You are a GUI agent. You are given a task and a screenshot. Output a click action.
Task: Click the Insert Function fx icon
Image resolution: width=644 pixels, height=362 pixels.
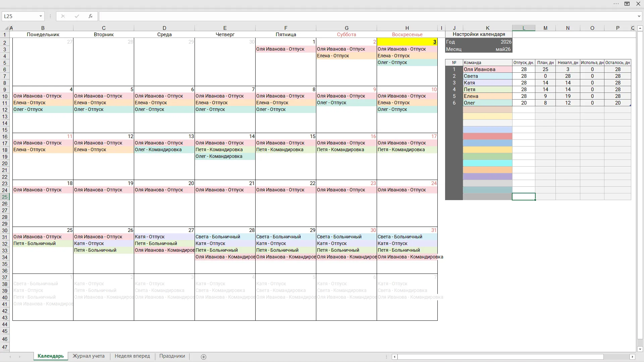click(90, 16)
